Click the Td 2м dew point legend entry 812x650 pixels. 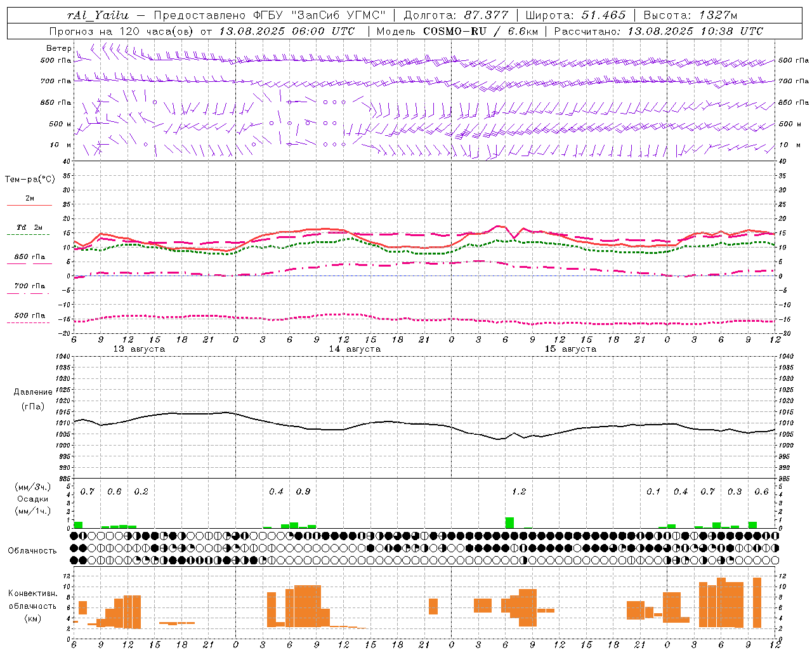(x=30, y=227)
